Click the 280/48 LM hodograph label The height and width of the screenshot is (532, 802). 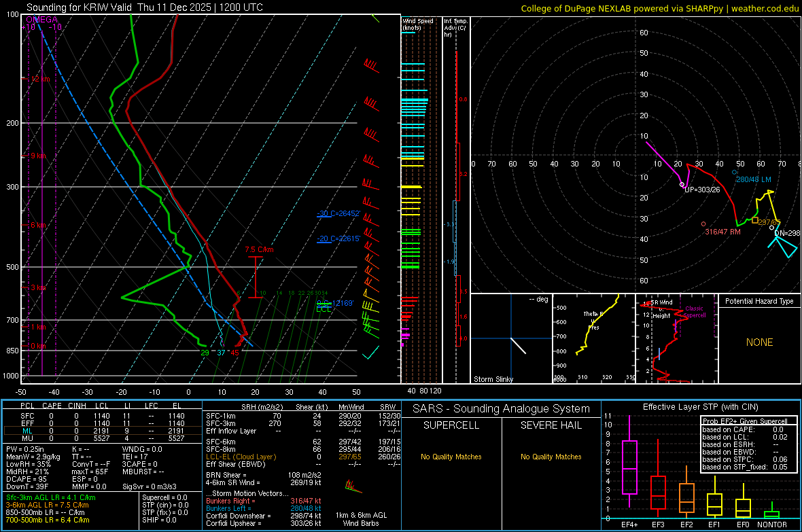pyautogui.click(x=754, y=179)
